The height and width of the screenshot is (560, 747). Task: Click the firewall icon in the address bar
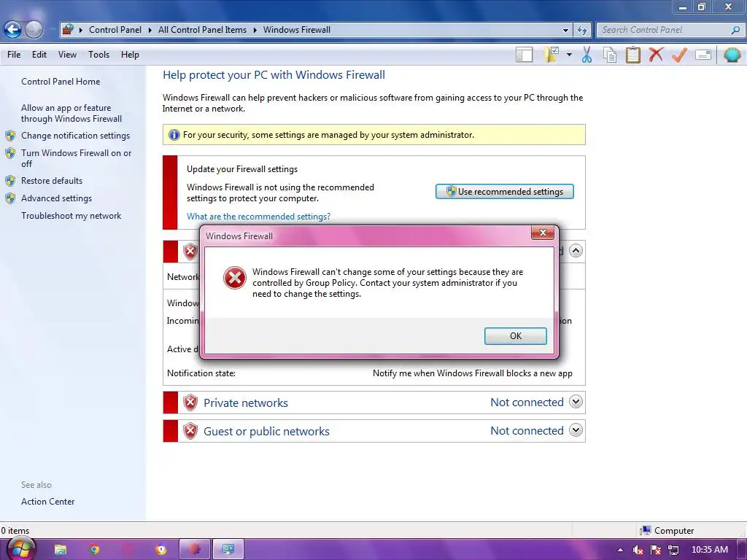[68, 29]
